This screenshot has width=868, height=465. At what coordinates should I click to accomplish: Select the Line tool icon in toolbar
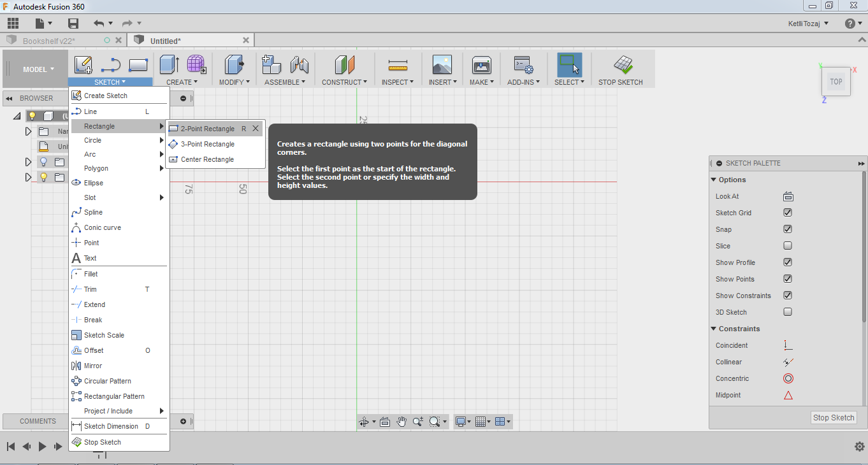[111, 64]
